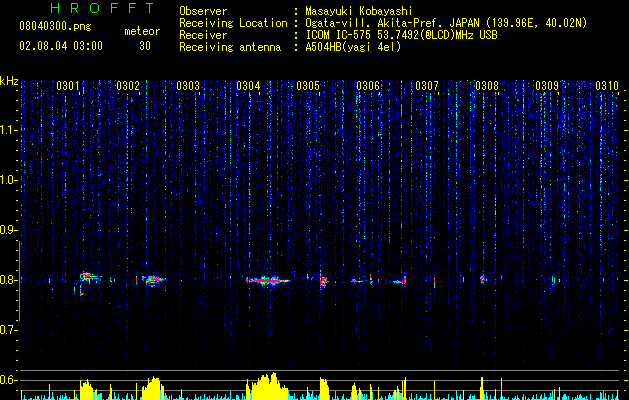
Task: Click the 0.8 frequency axis label
Action: (x=8, y=280)
